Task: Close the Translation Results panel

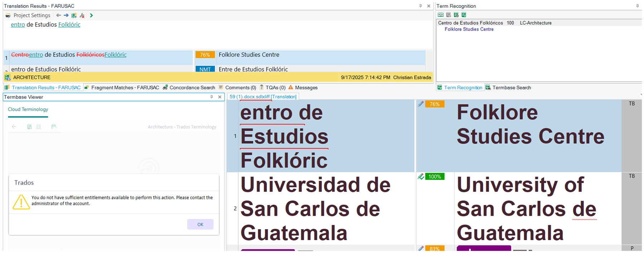Action: (429, 6)
